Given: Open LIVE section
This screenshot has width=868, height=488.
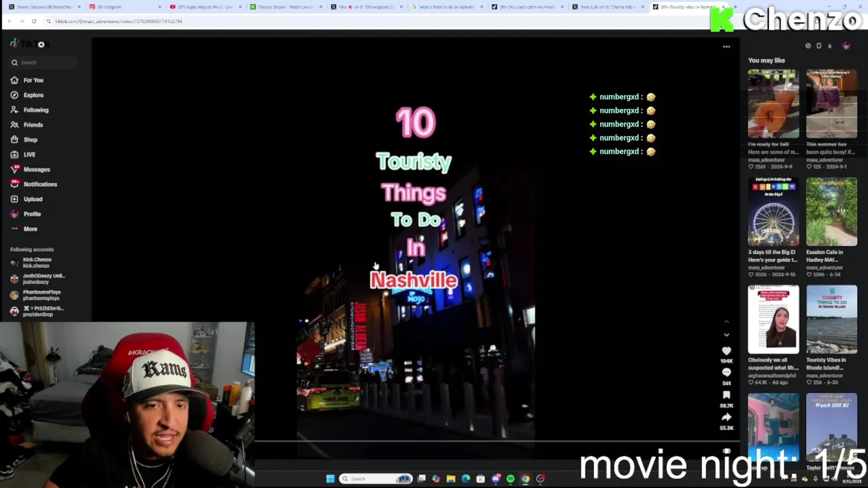Looking at the screenshot, I should click(x=23, y=155).
